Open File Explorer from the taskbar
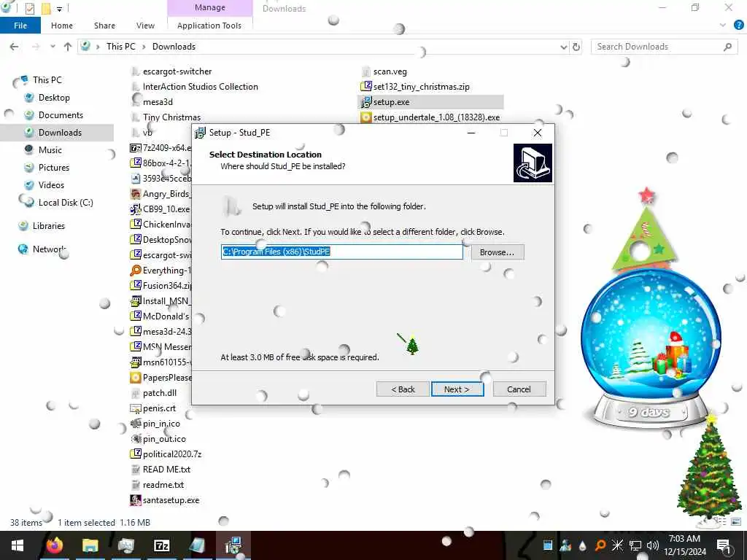This screenshot has width=747, height=560. coord(90,545)
